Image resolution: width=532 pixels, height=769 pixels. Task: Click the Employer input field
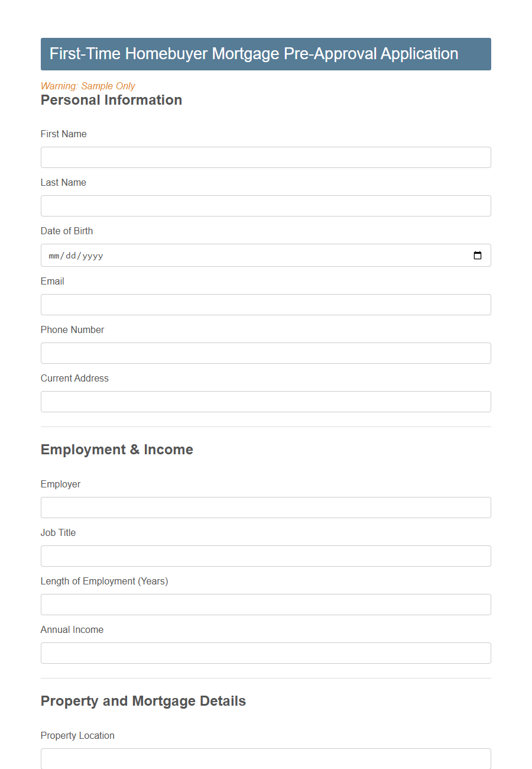(265, 507)
